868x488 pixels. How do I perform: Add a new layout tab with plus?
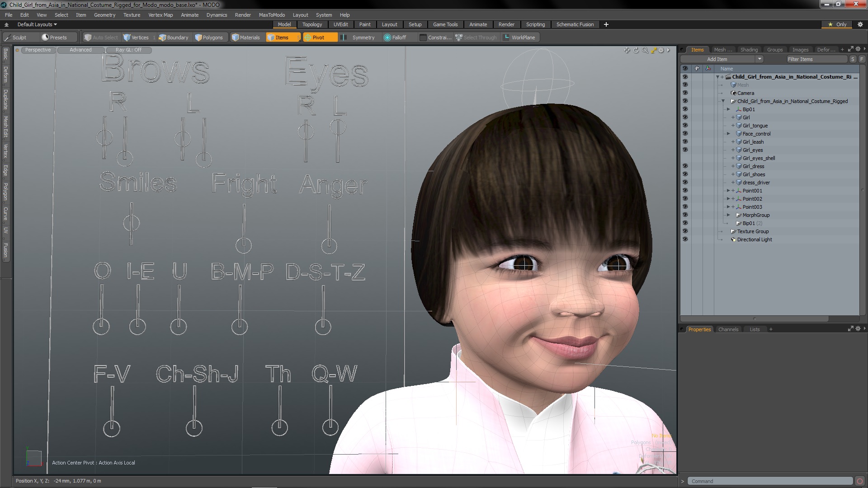606,24
